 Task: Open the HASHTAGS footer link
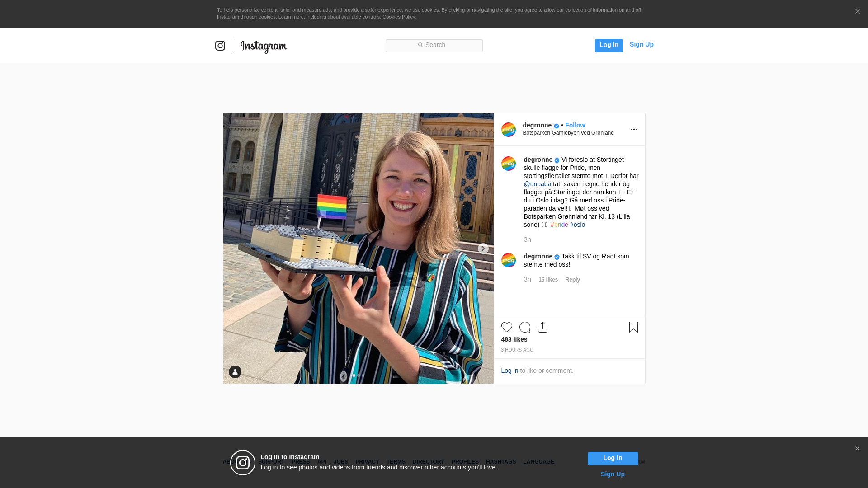click(501, 462)
